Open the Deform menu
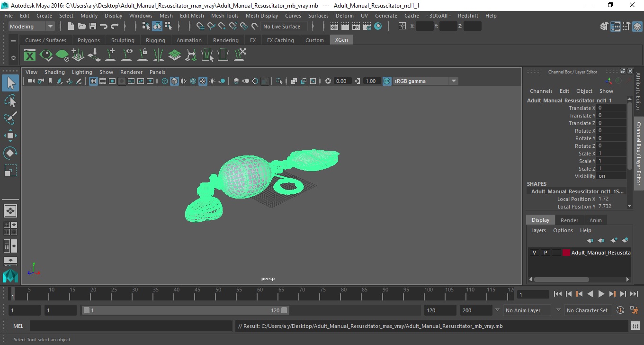Viewport: 644px width, 345px height. (344, 16)
